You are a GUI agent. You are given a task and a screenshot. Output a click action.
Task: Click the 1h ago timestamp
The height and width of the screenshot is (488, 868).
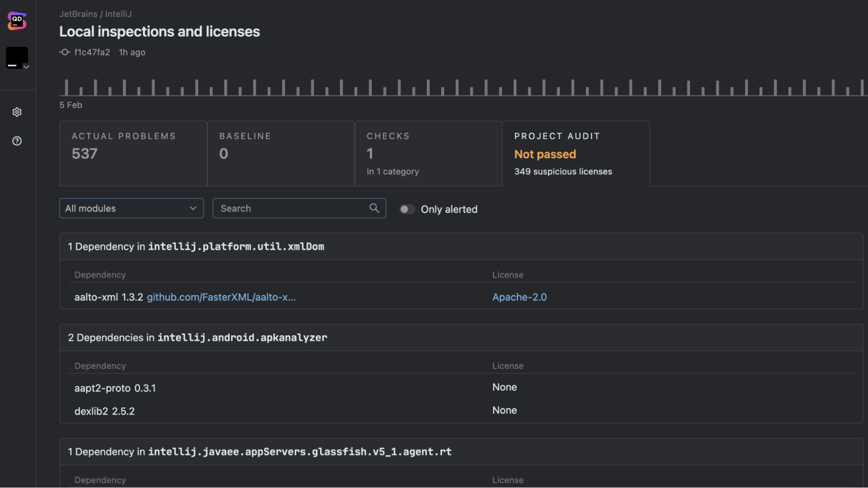click(132, 52)
